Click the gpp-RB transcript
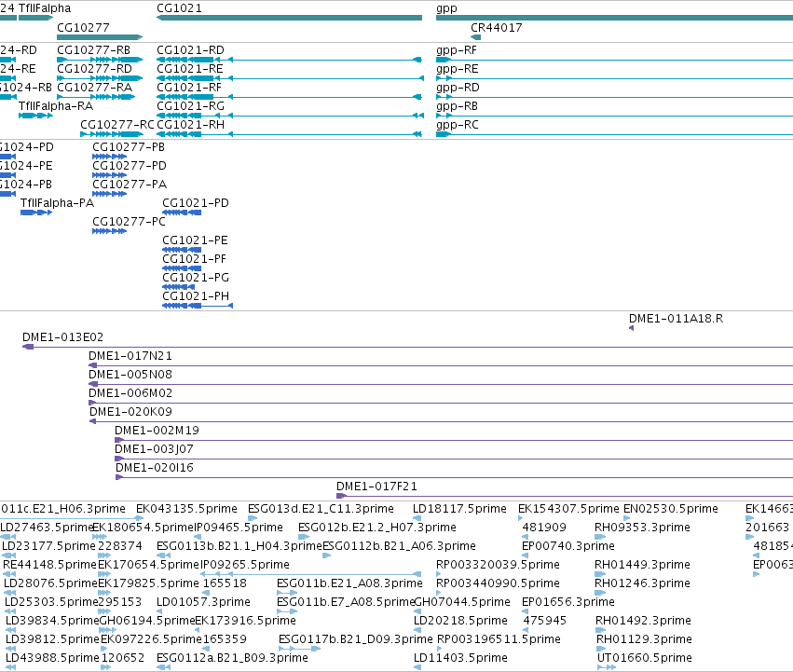The width and height of the screenshot is (793, 672). (x=614, y=116)
